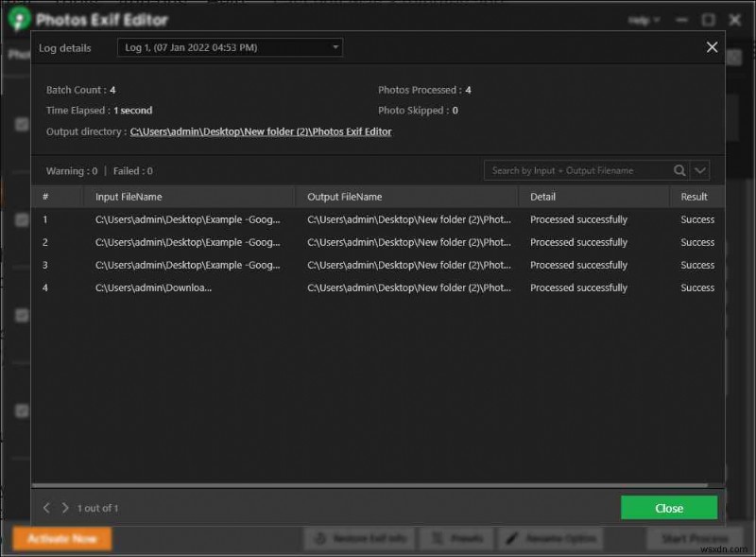Click the 1 out of 1 page indicator
The width and height of the screenshot is (756, 557).
coord(98,508)
